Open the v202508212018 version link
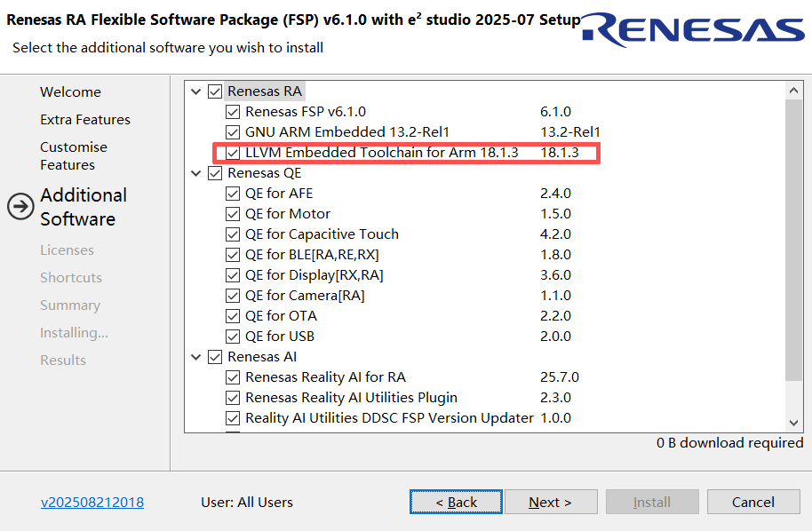 click(x=92, y=502)
